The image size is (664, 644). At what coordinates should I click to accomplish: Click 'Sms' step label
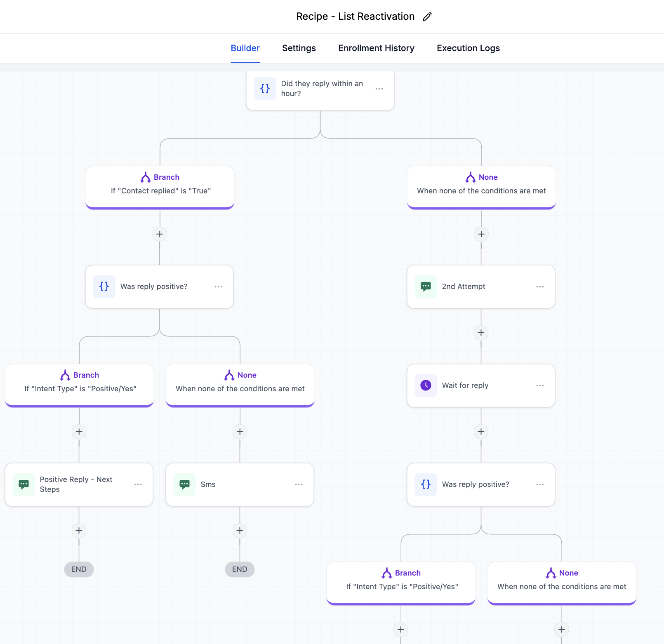tap(208, 484)
